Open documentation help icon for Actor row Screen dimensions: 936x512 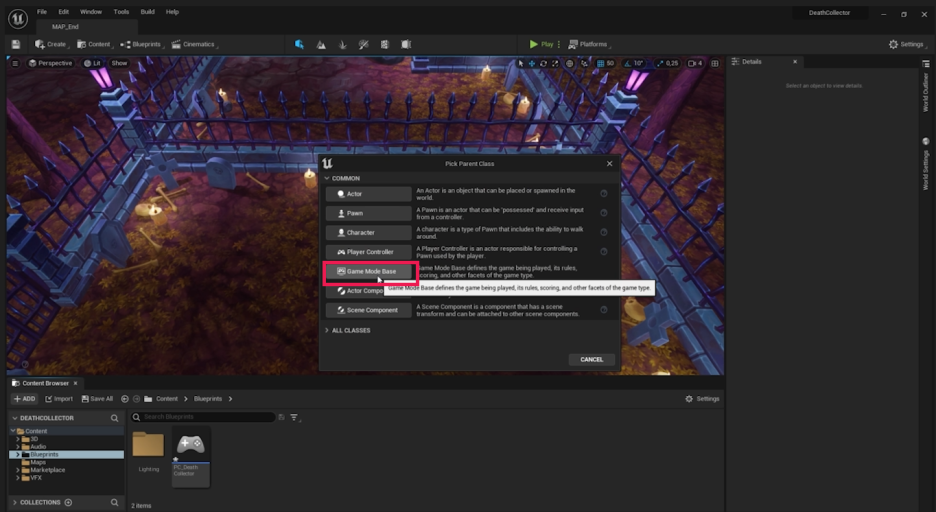tap(604, 193)
